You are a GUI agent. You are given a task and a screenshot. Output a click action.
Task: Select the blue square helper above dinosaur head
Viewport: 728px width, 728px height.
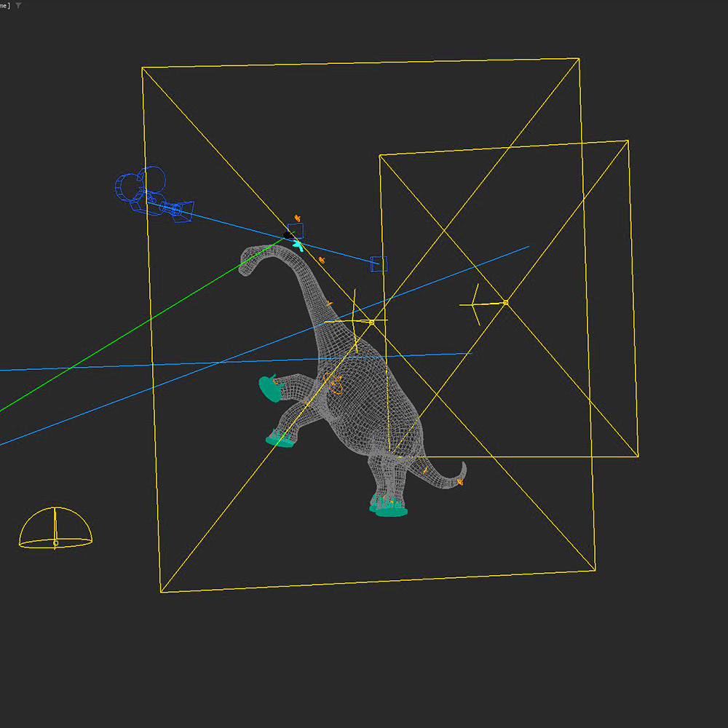pyautogui.click(x=295, y=231)
